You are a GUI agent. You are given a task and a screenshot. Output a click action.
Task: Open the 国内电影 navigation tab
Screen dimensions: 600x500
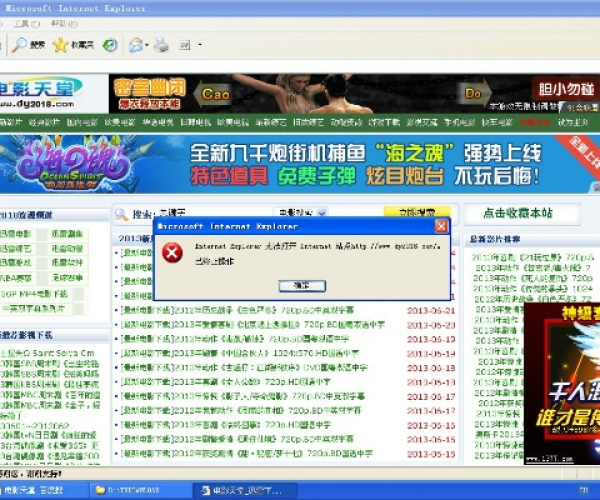coord(82,122)
